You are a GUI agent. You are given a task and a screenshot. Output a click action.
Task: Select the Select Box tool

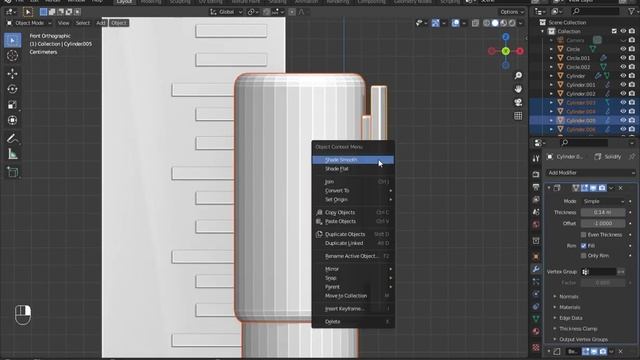[x=12, y=40]
